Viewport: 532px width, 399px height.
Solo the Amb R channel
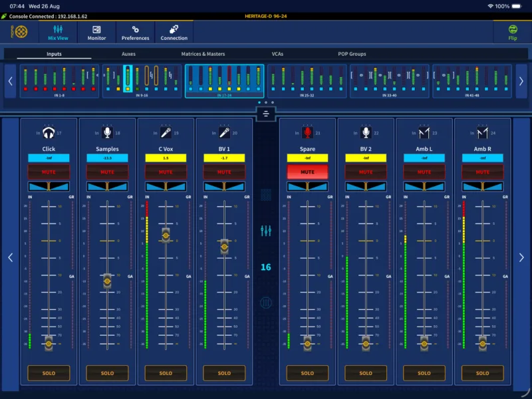[483, 373]
